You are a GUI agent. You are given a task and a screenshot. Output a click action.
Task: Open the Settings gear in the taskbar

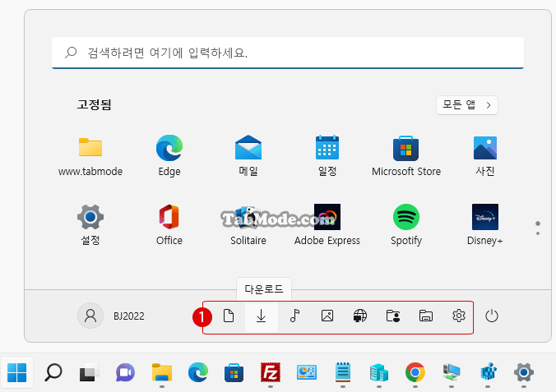(x=524, y=372)
